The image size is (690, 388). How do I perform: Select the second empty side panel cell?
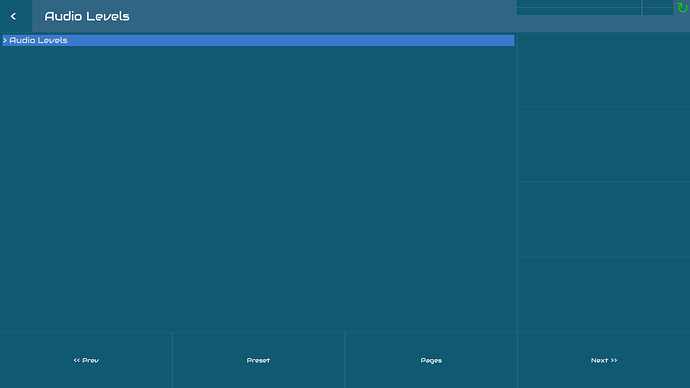[x=604, y=144]
